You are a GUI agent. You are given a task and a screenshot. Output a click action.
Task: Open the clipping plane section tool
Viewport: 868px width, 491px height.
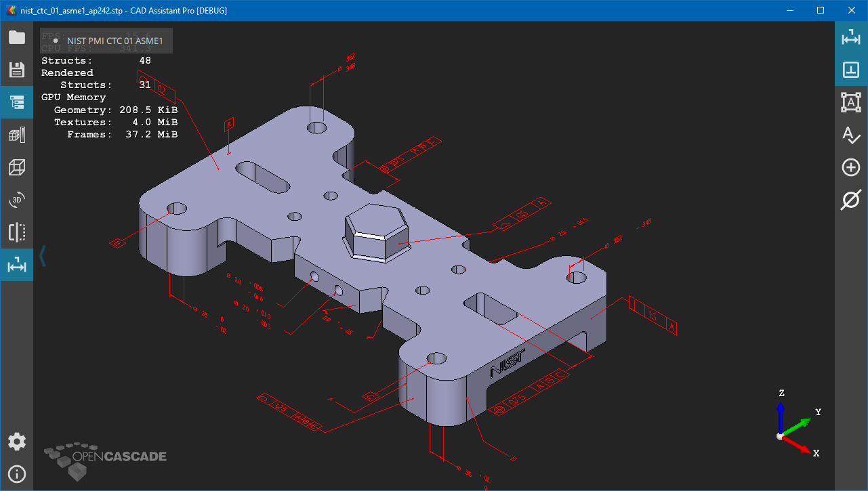(16, 232)
